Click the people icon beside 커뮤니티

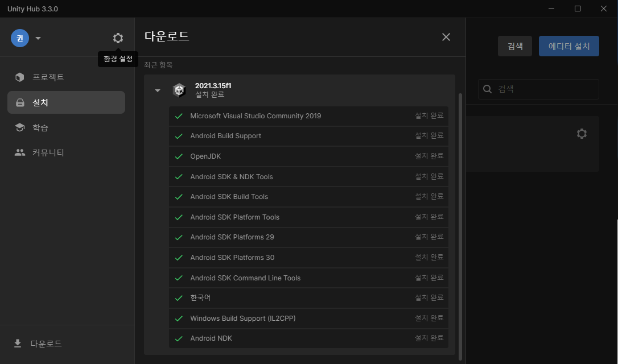click(20, 152)
